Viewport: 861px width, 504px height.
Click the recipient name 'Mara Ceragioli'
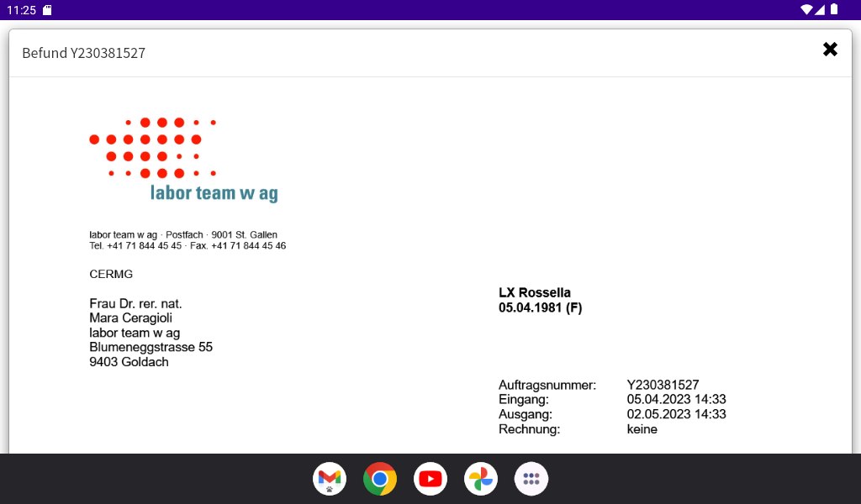(130, 318)
